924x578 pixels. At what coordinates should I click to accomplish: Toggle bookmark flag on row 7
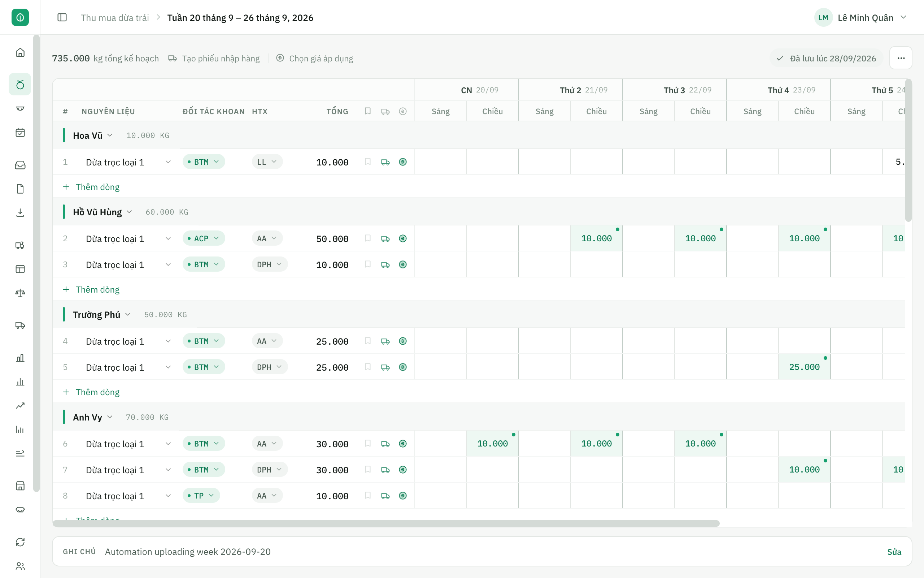(x=368, y=469)
